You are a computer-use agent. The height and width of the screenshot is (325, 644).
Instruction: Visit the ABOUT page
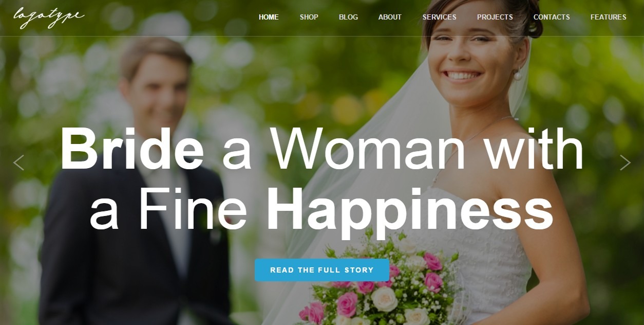click(x=390, y=17)
